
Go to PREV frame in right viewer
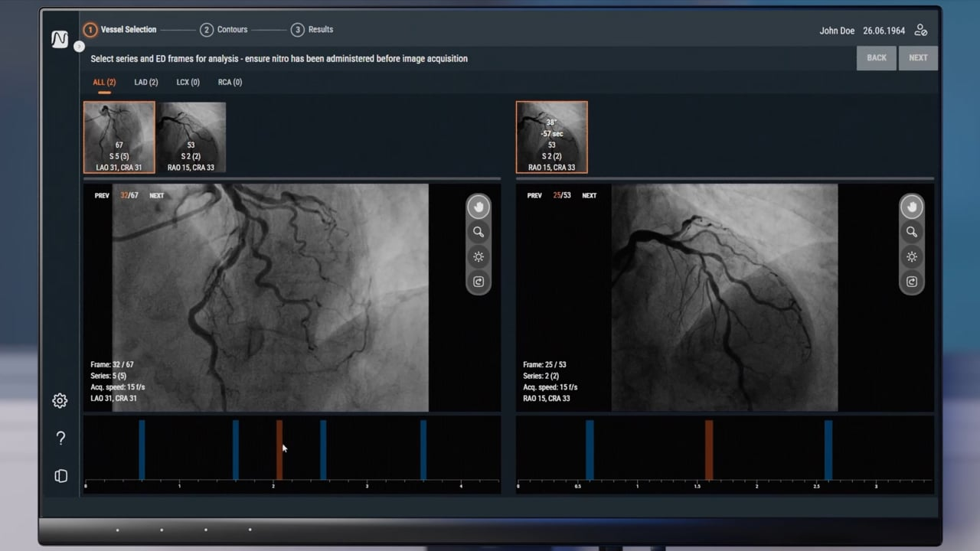click(x=534, y=196)
